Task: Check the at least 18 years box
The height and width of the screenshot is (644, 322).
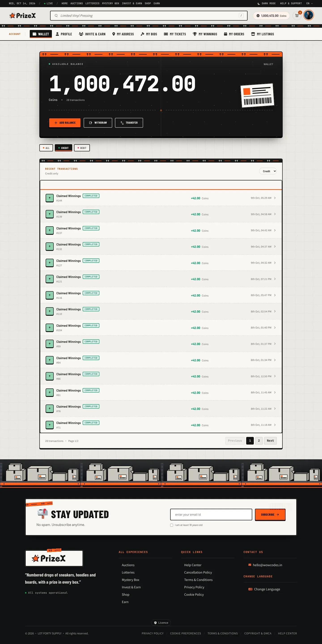Action: pyautogui.click(x=172, y=525)
